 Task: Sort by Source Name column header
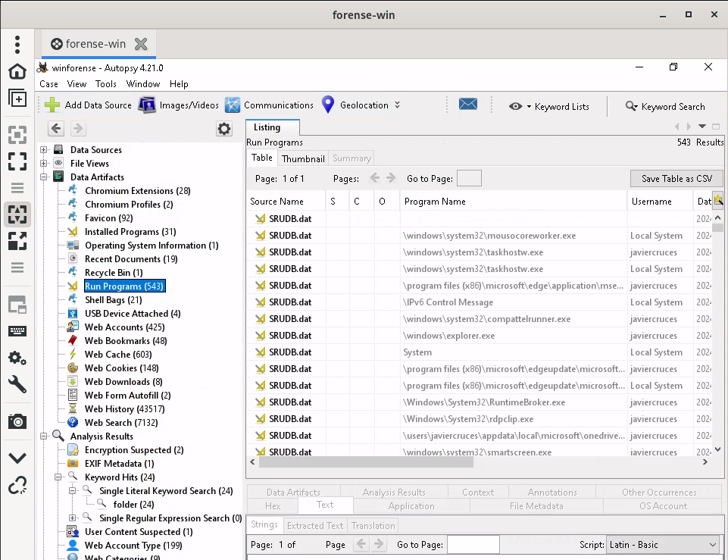(x=286, y=202)
